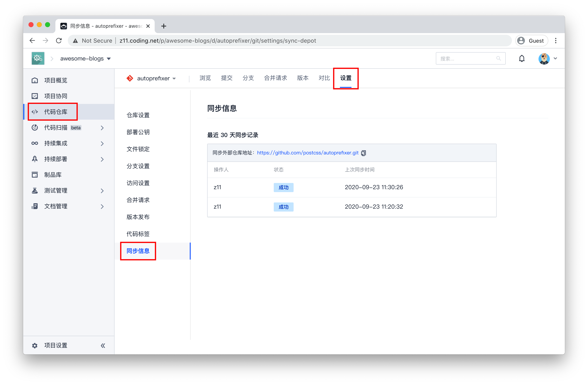Image resolution: width=588 pixels, height=385 pixels.
Task: Click the Not Secure warning icon
Action: click(75, 41)
